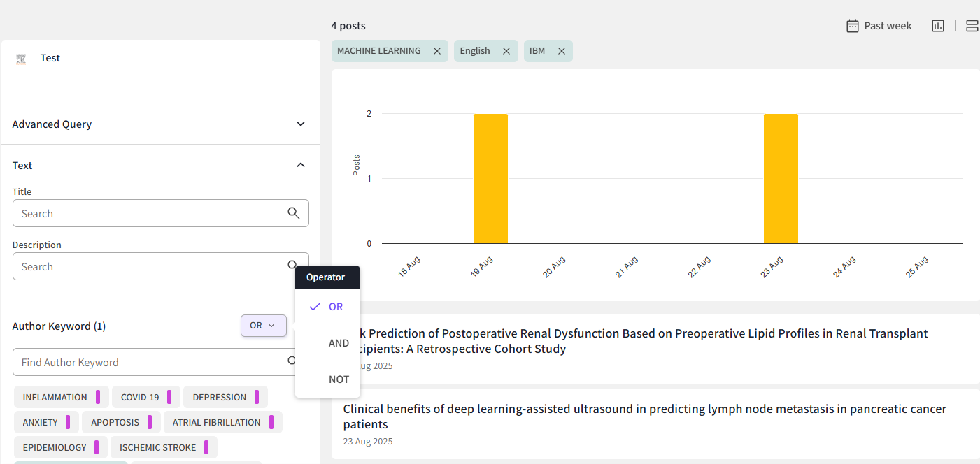Remove the IBM filter chip
This screenshot has height=464, width=980.
(561, 51)
